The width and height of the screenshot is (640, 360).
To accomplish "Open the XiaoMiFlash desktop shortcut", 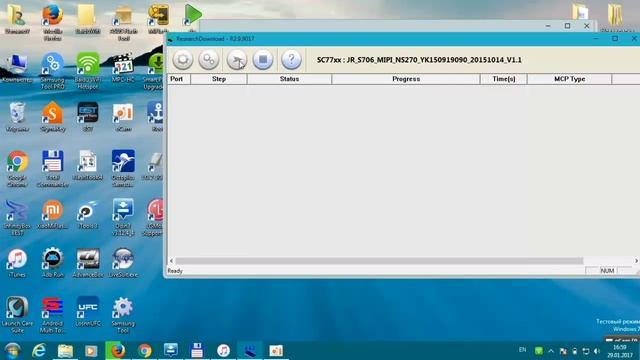I will 53,214.
